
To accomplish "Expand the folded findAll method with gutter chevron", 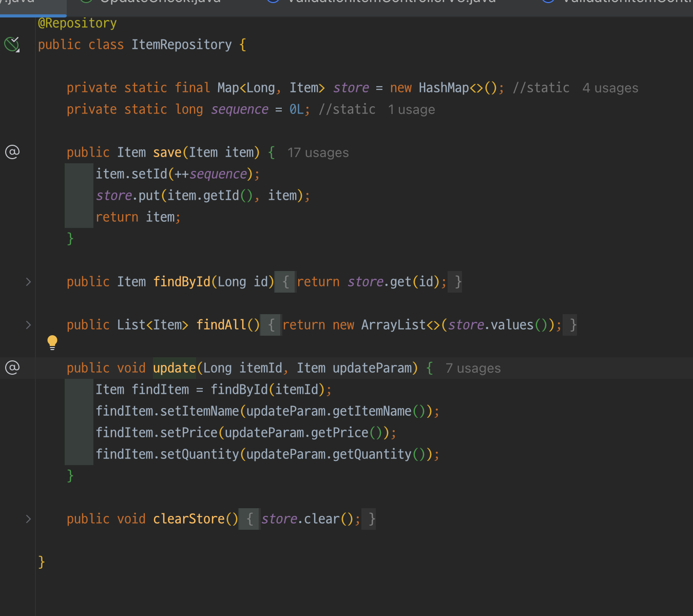I will point(28,325).
